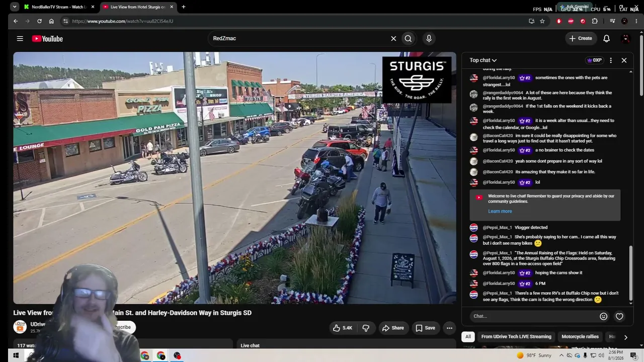This screenshot has height=362, width=644.
Task: Select the browser address bar URL
Action: point(122,21)
